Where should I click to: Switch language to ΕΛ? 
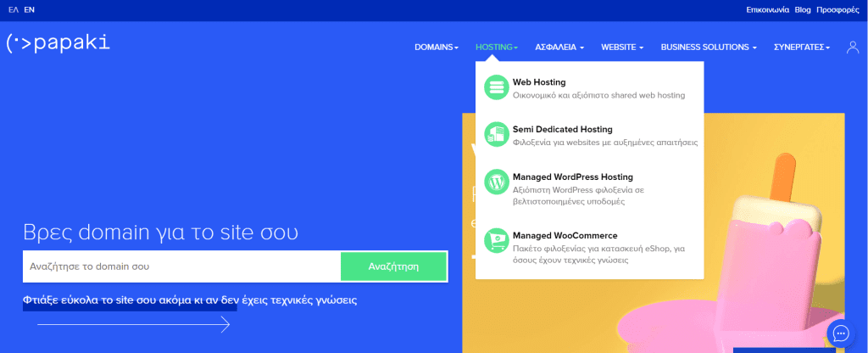click(x=13, y=10)
